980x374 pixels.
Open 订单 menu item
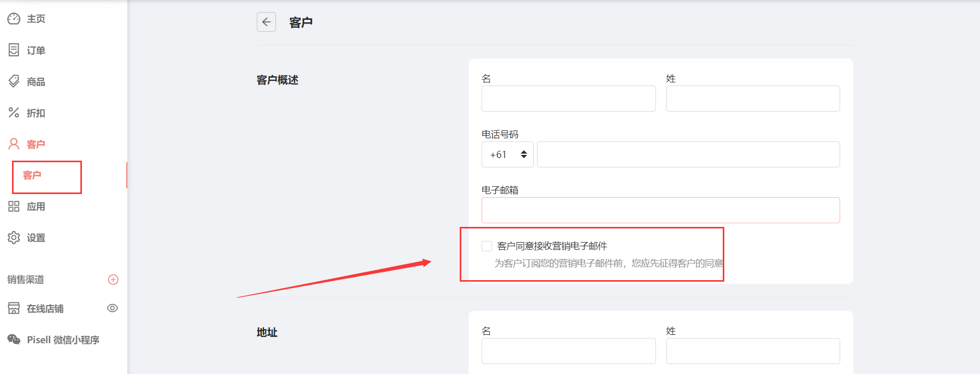pyautogui.click(x=36, y=50)
